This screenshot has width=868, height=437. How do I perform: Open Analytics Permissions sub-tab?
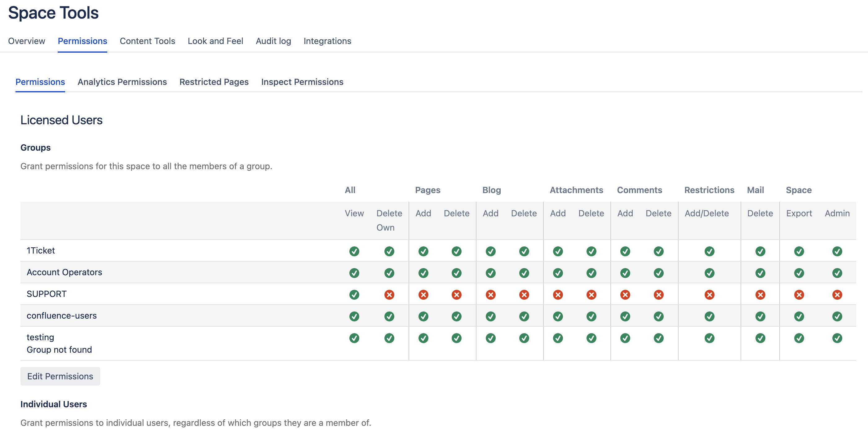(122, 82)
